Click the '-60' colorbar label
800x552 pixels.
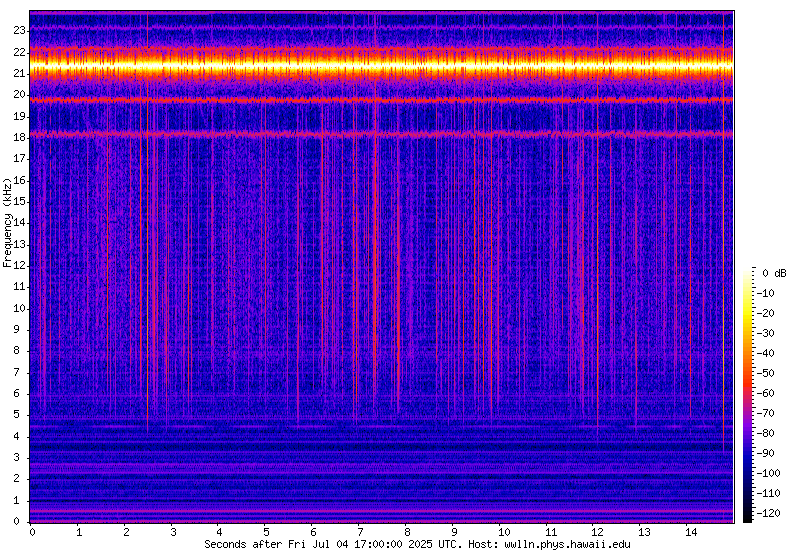(x=765, y=393)
